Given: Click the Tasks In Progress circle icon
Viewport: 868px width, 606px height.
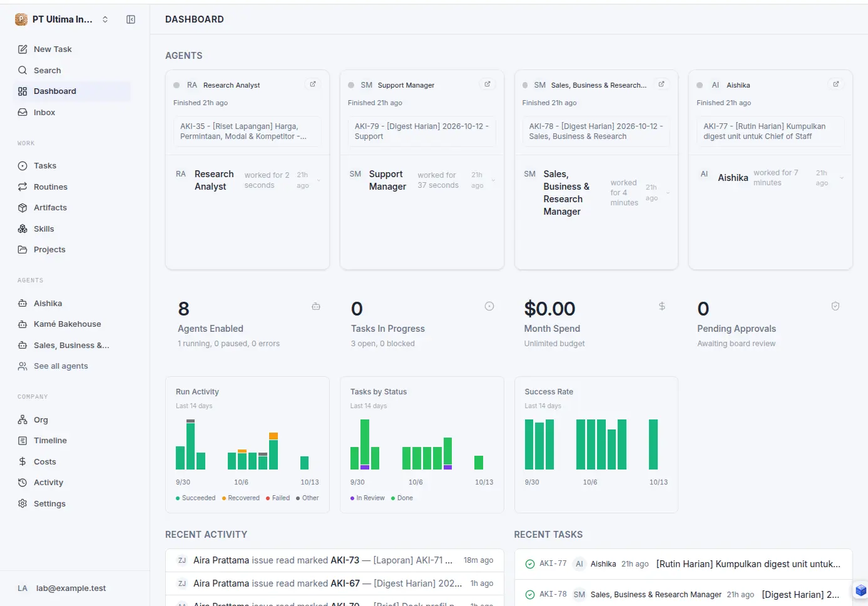Looking at the screenshot, I should pyautogui.click(x=489, y=306).
